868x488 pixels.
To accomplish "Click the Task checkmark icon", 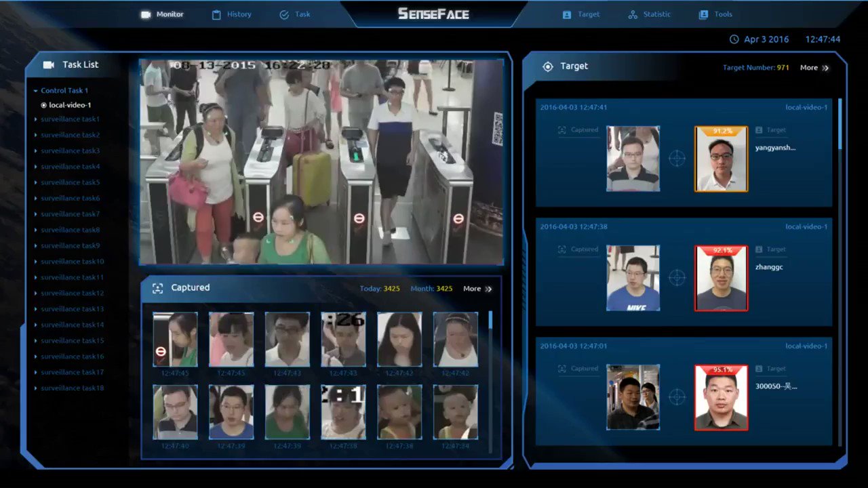I will click(284, 14).
